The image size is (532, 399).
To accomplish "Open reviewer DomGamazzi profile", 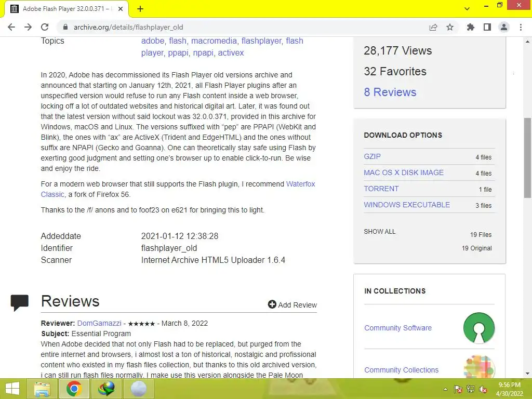I will coord(99,323).
